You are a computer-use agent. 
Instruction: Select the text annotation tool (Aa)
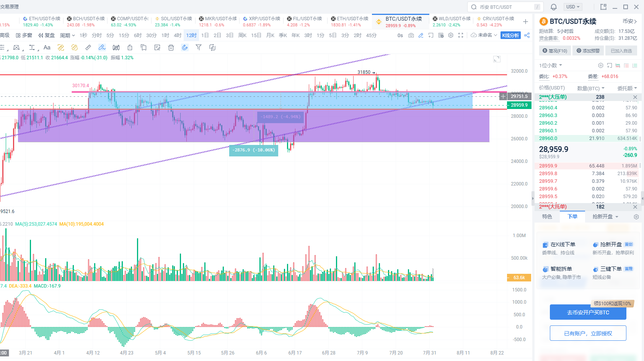(47, 47)
